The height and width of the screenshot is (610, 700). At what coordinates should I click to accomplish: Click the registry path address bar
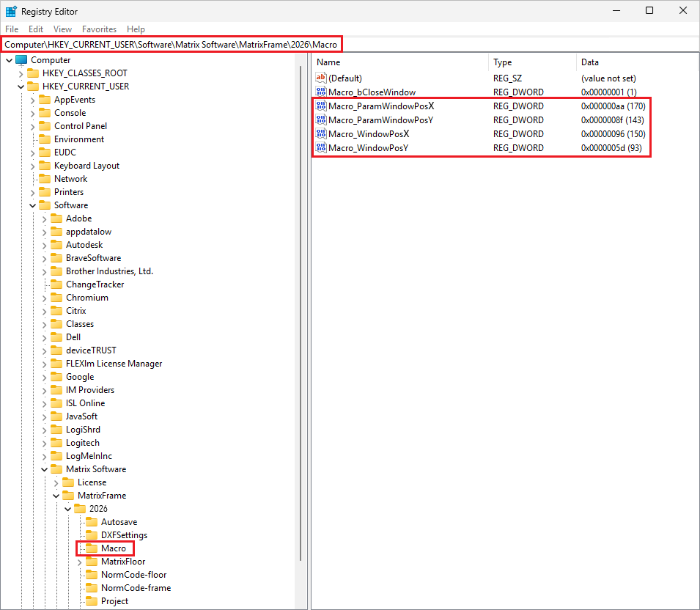350,45
